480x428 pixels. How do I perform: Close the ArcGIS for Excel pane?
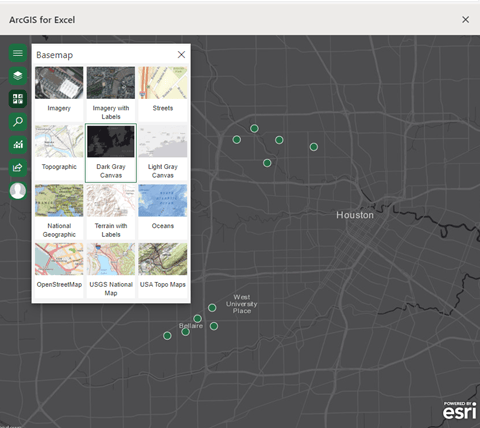465,20
